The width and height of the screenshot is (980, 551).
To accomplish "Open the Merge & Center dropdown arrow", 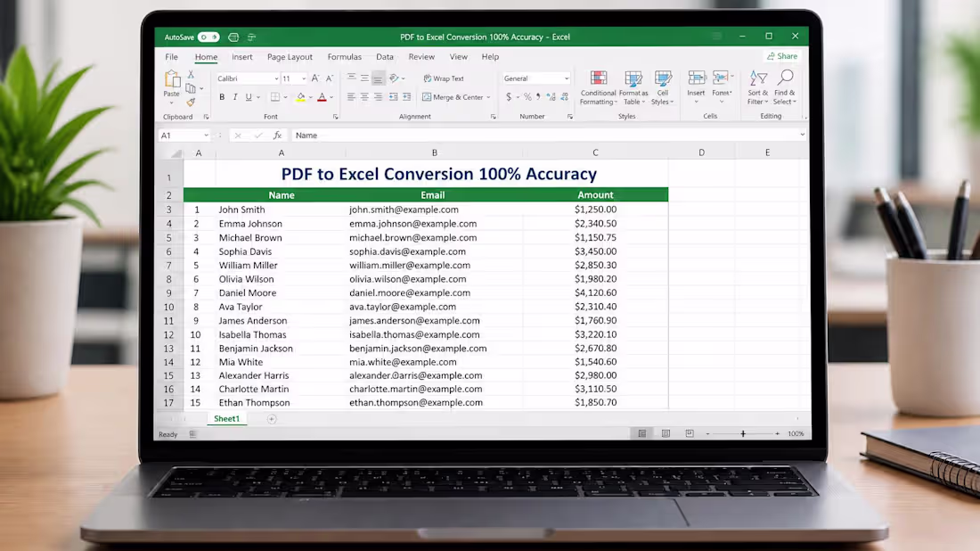I will (489, 97).
